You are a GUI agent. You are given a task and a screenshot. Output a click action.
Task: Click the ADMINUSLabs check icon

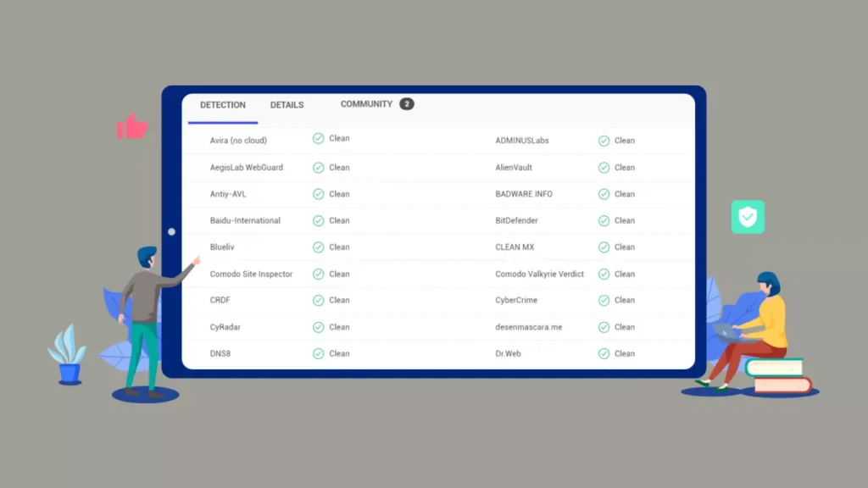coord(604,141)
